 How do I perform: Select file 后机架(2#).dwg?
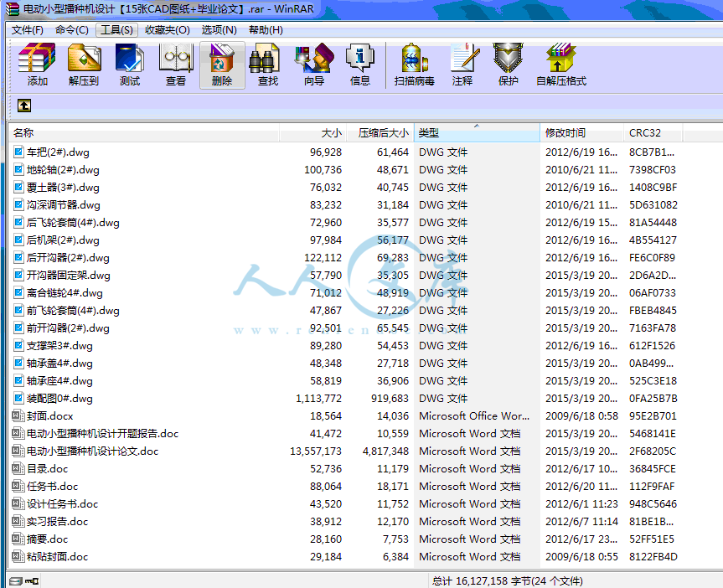[63, 240]
